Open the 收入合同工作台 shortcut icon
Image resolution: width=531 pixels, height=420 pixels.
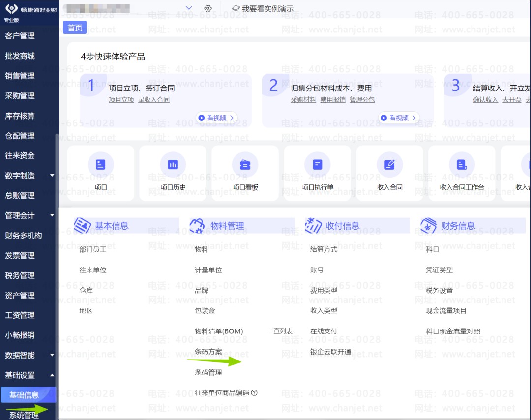tap(462, 165)
